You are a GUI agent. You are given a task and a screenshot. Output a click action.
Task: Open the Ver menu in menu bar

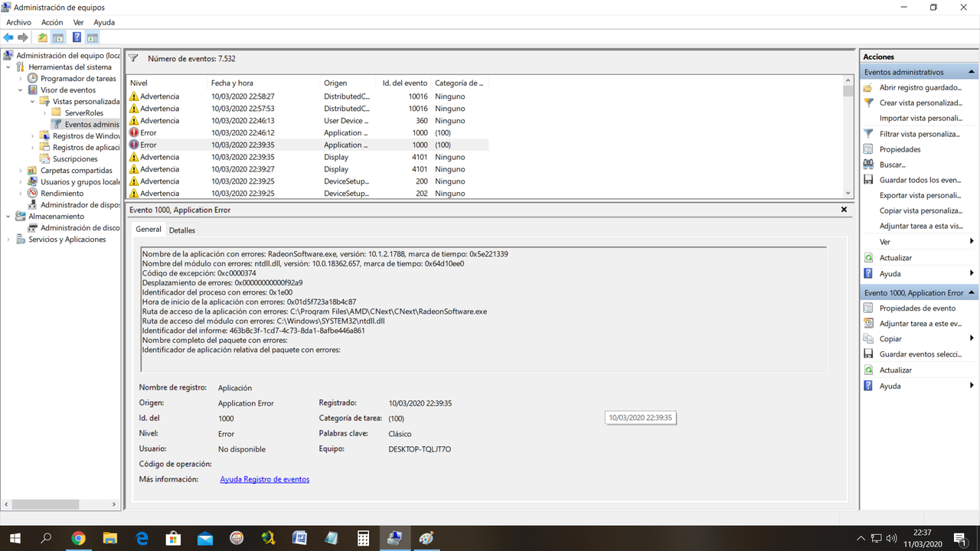78,22
